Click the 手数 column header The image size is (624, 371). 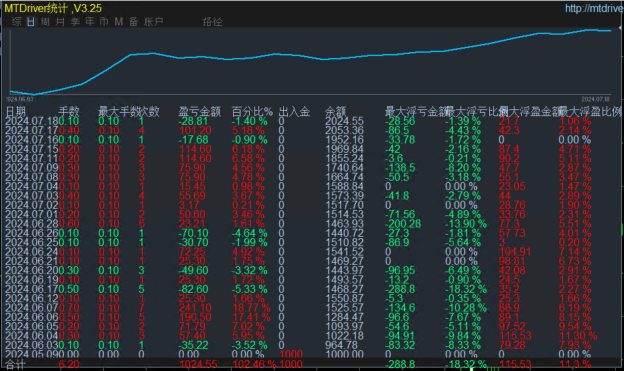point(69,111)
